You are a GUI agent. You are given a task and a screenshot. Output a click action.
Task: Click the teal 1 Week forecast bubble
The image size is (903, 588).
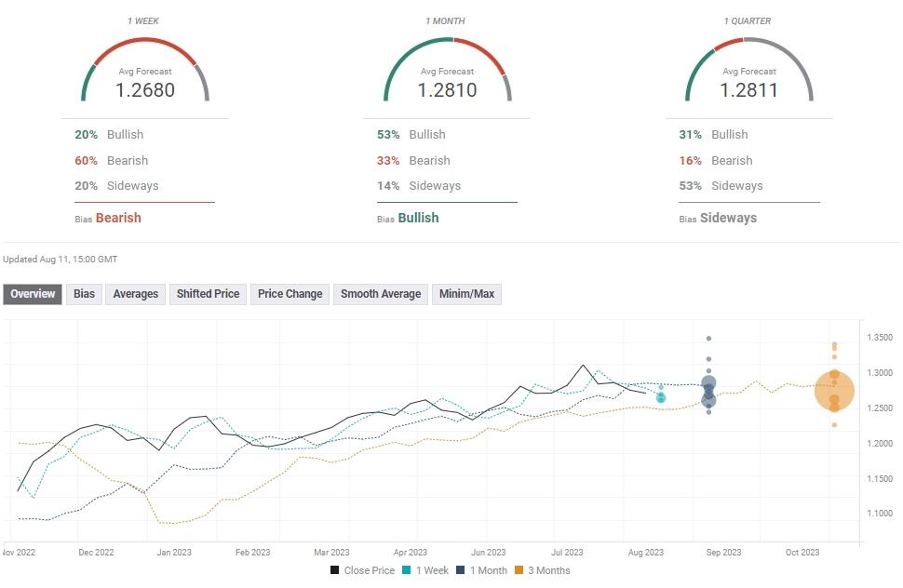click(661, 398)
